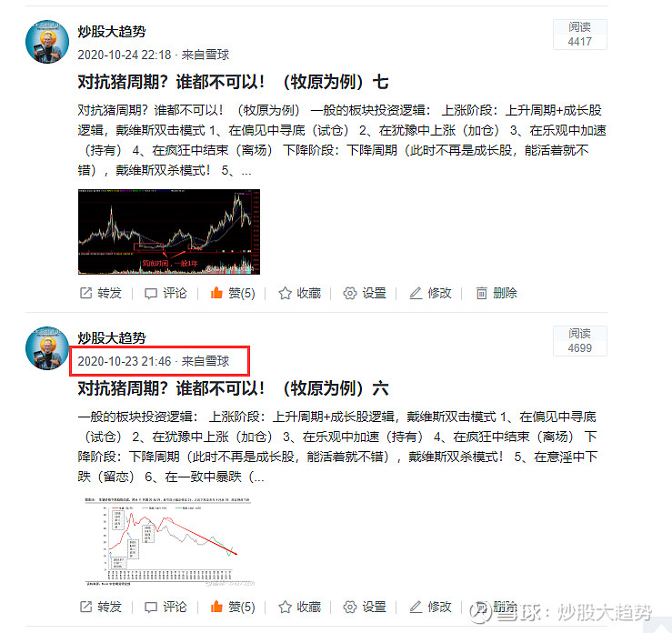672x633 pixels.
Task: Edit the first post using the pencil icon
Action: click(x=416, y=293)
